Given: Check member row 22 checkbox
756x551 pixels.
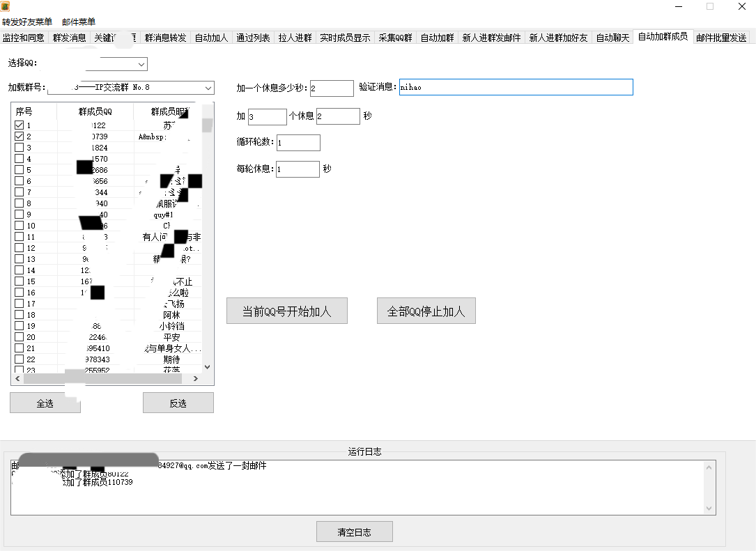Looking at the screenshot, I should (20, 359).
